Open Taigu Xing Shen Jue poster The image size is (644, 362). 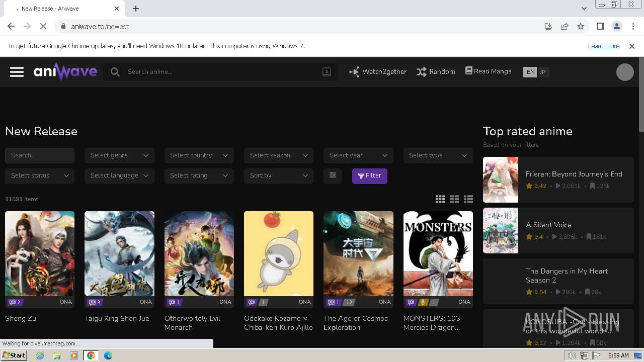119,253
